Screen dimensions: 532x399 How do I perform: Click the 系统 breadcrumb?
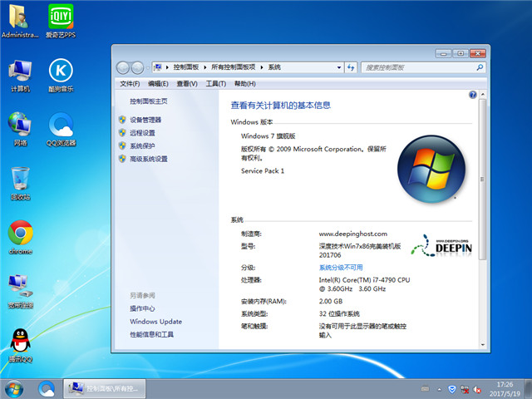[x=274, y=67]
